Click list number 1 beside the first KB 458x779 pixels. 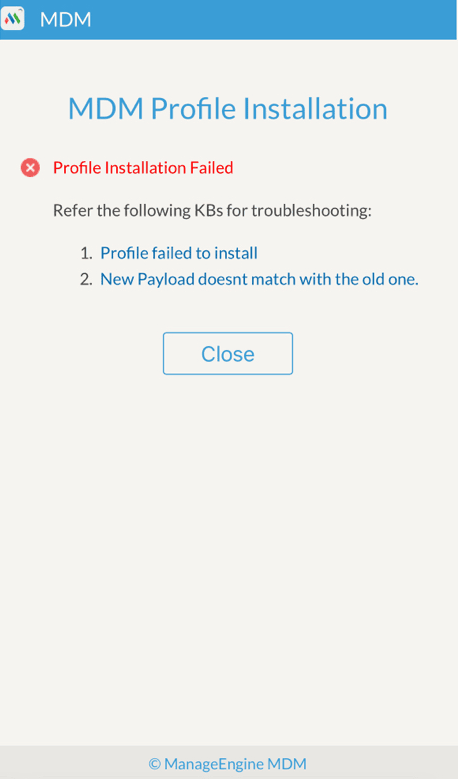[x=86, y=253]
